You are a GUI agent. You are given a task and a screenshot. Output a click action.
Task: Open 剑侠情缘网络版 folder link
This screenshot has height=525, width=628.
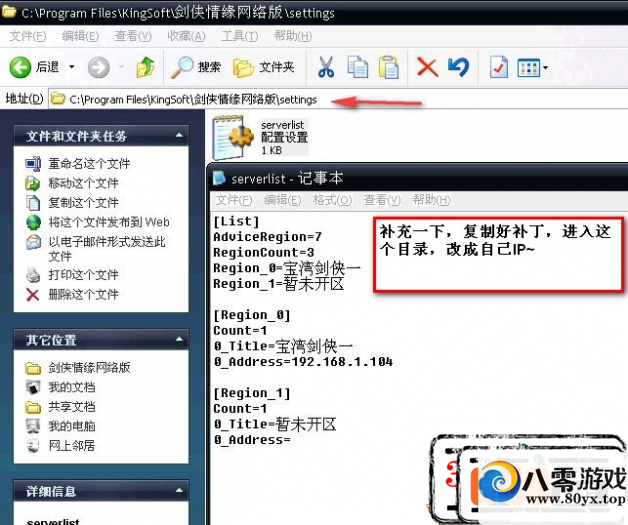89,367
